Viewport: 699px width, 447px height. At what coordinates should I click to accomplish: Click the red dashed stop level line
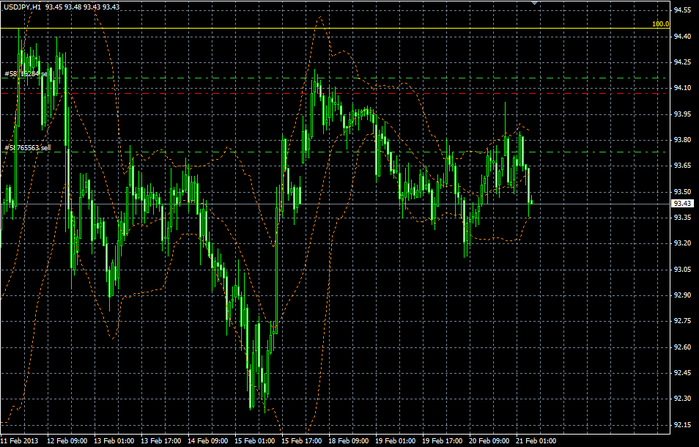(334, 94)
